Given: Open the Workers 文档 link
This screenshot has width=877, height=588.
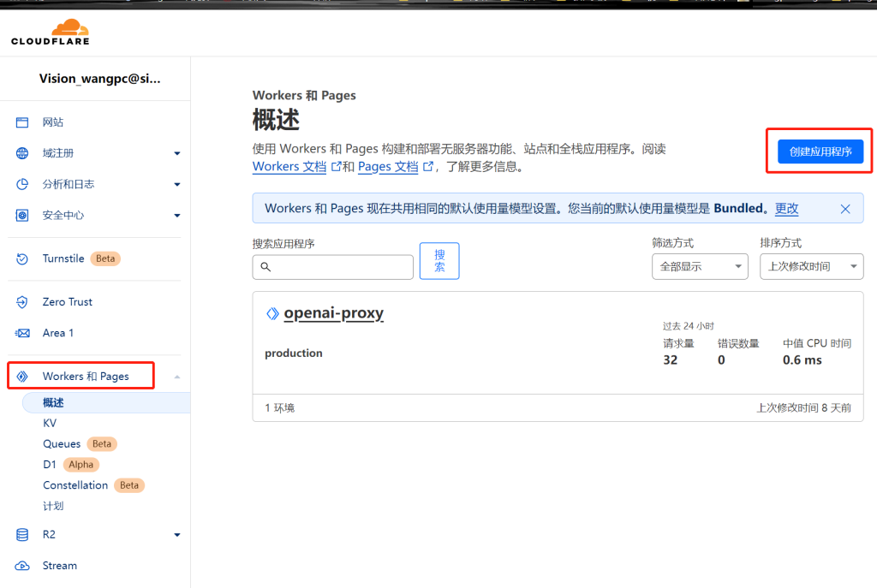Looking at the screenshot, I should click(289, 167).
